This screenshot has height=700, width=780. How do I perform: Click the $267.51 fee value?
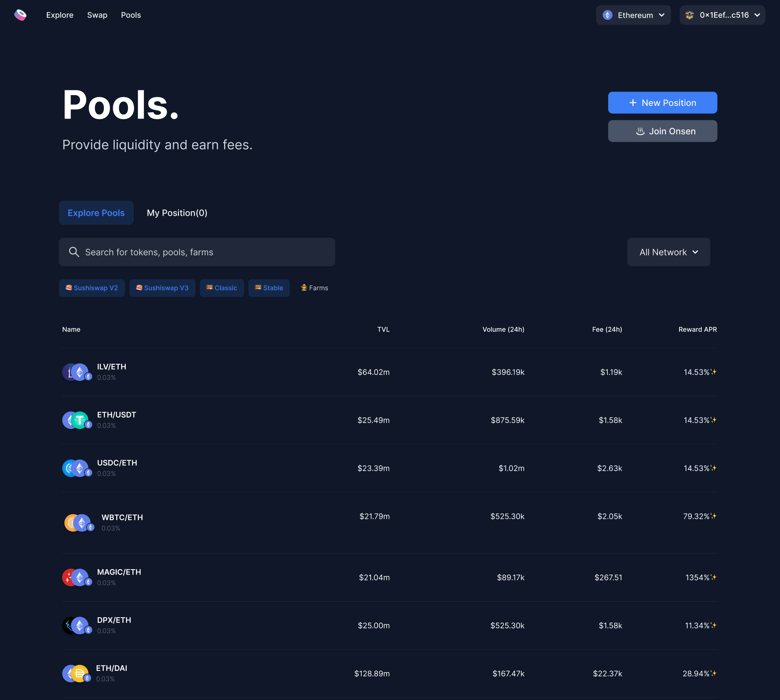[608, 577]
